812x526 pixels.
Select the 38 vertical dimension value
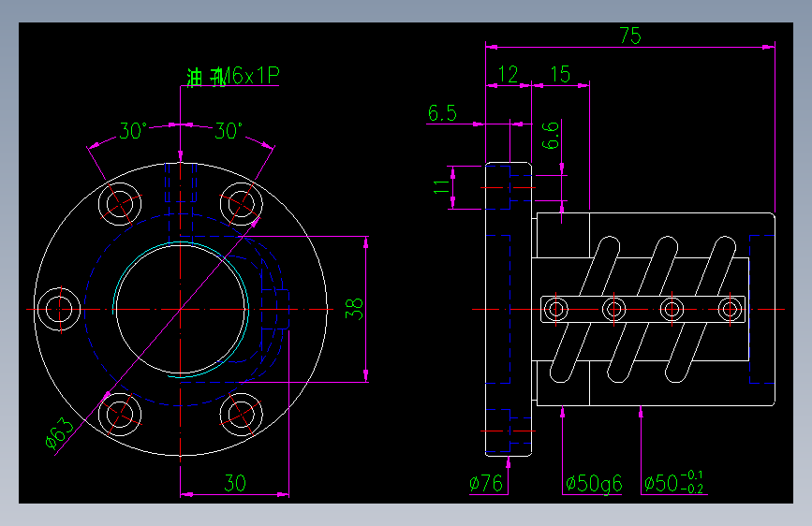[354, 309]
